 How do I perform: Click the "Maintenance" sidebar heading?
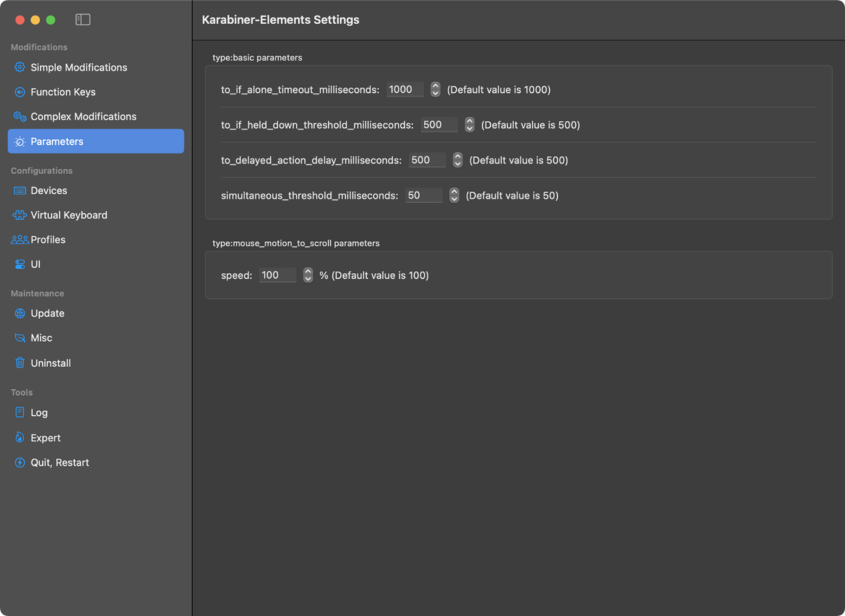click(x=37, y=293)
